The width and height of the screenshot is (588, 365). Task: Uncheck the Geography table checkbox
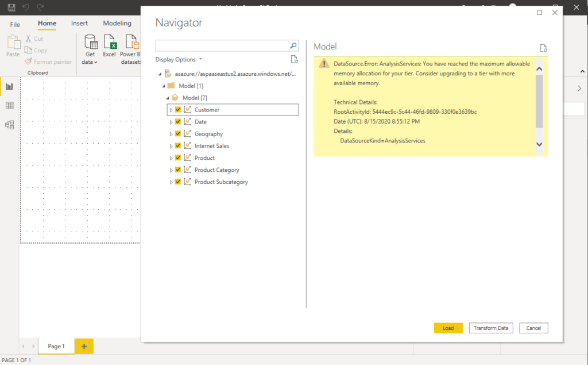(177, 133)
